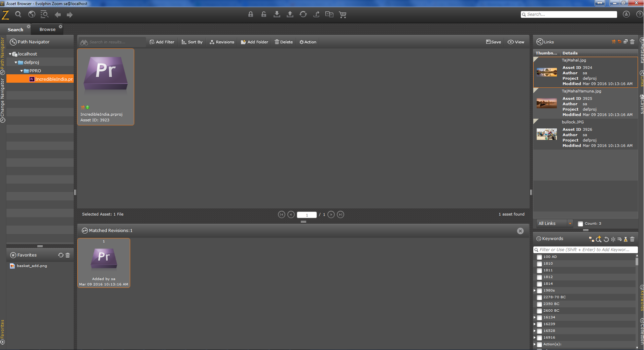Click the orange cart icon in Links panel
The height and width of the screenshot is (350, 644).
pos(614,42)
